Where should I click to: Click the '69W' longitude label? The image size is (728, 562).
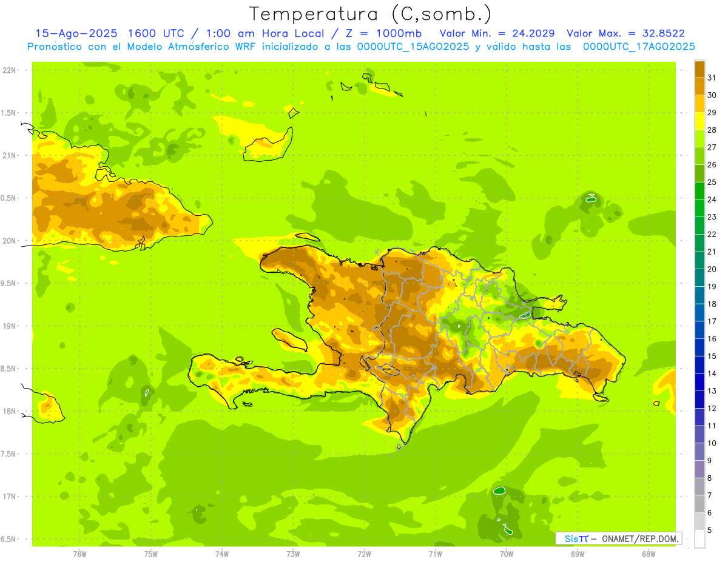[x=578, y=554]
